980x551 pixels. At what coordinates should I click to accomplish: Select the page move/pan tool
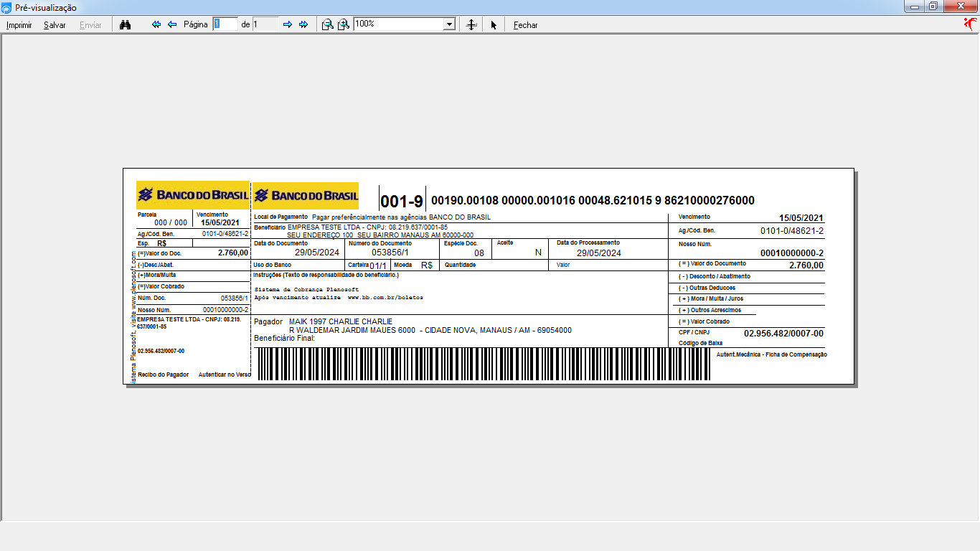pyautogui.click(x=471, y=24)
